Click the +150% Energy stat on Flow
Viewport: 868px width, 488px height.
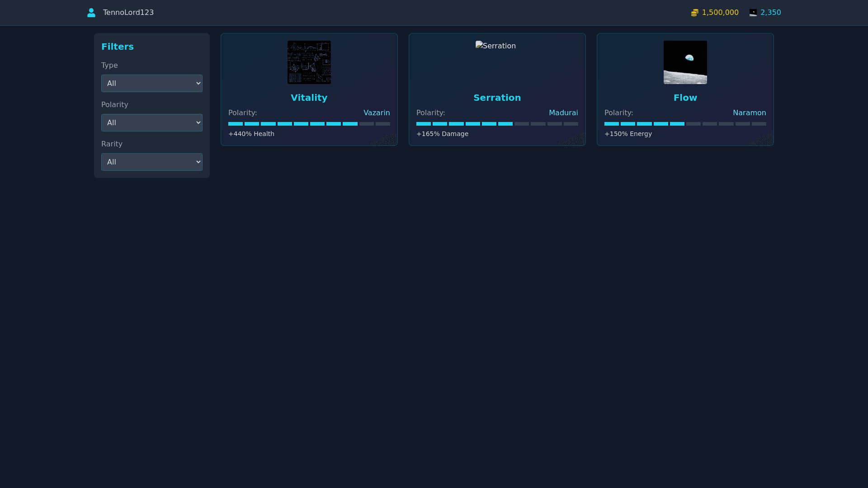click(x=628, y=134)
